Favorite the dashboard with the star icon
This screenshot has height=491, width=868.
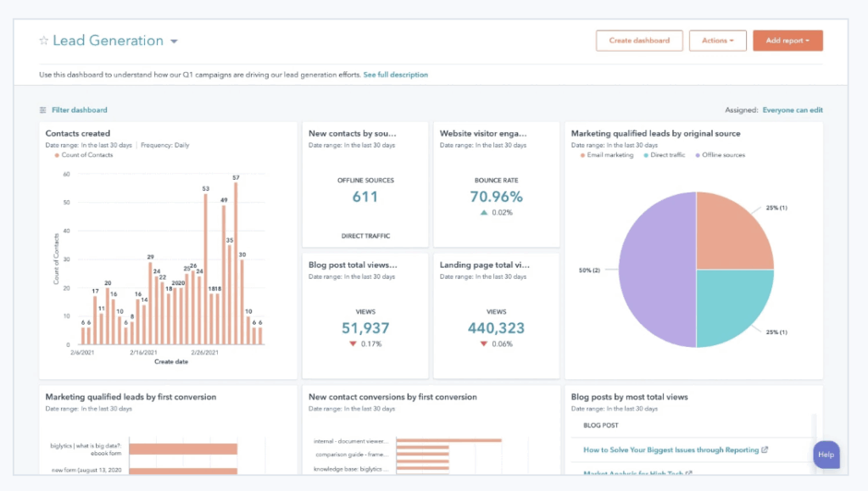pos(44,41)
